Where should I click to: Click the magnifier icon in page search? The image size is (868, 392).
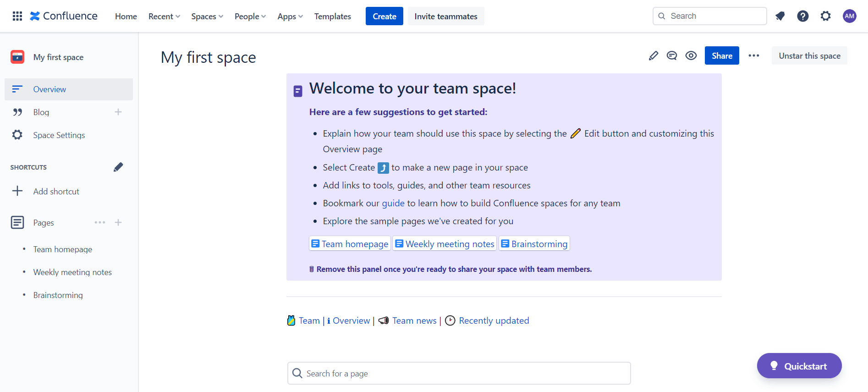click(297, 373)
